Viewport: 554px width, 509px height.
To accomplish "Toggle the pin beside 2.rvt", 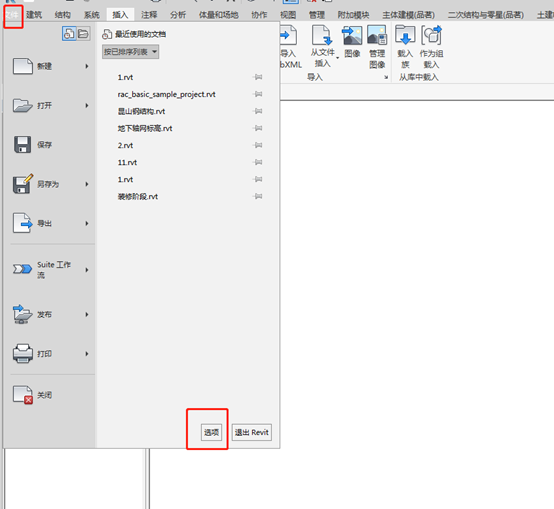I will [258, 145].
